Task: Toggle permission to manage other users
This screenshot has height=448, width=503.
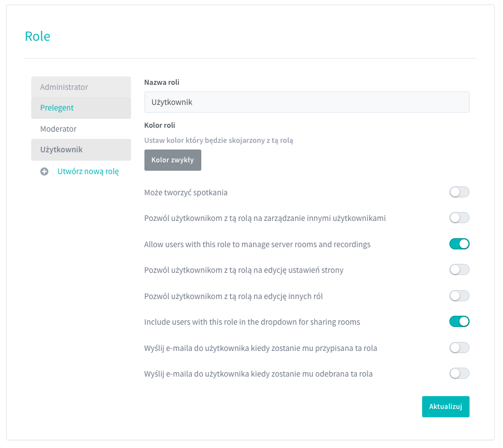Action: (460, 218)
